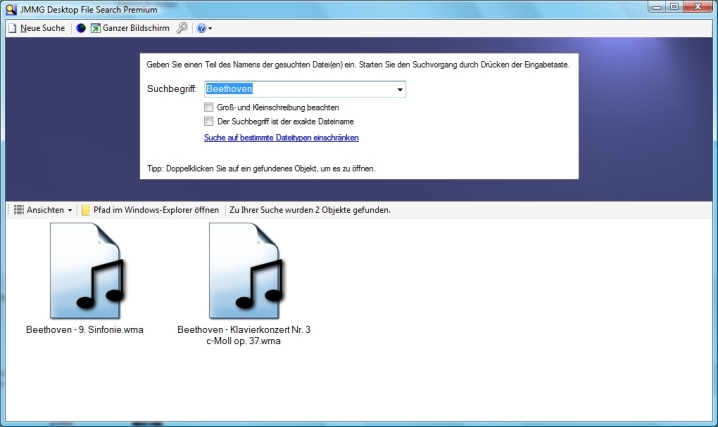Maximize the File Search window
This screenshot has width=718, height=427.
click(x=674, y=7)
